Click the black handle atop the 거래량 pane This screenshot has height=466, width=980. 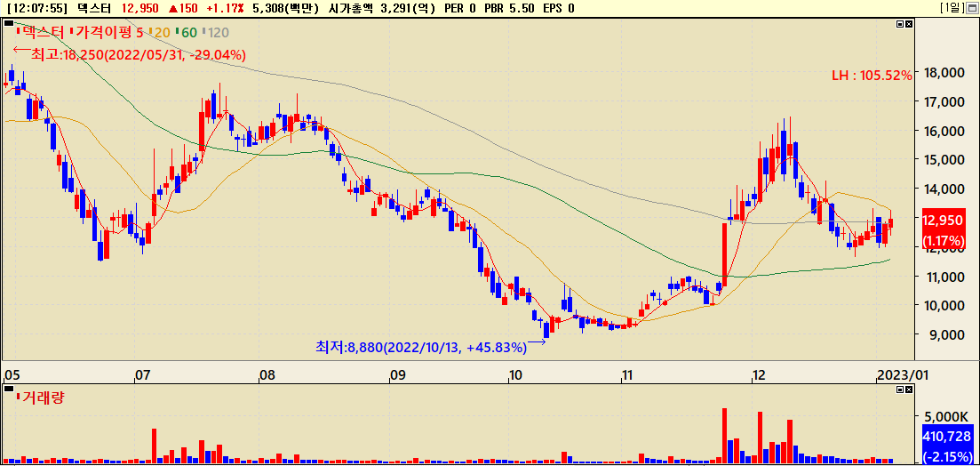9,389
